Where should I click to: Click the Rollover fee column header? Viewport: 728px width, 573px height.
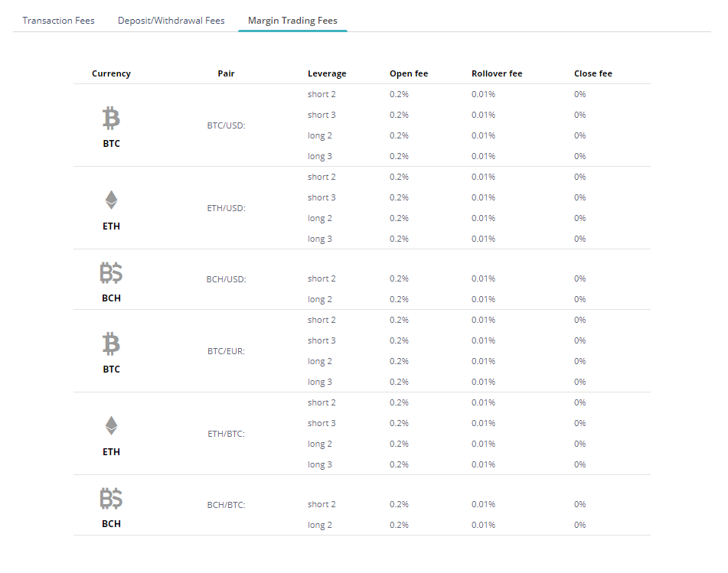click(497, 74)
